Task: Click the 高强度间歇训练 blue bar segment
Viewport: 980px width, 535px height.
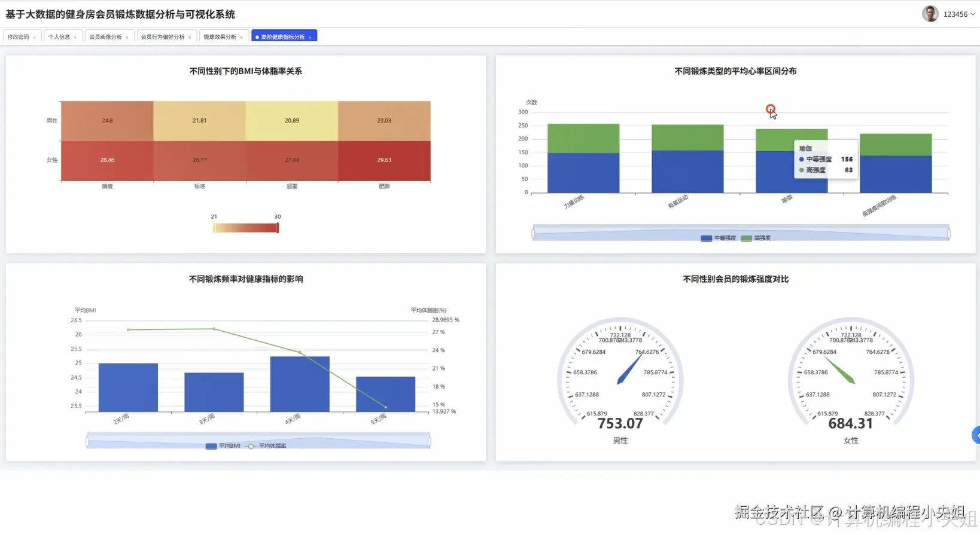Action: pos(896,174)
